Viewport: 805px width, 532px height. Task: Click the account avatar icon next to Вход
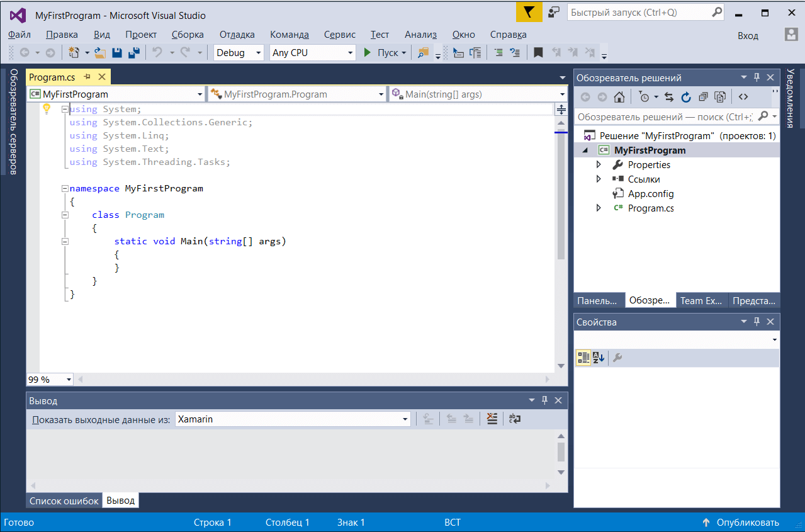(791, 35)
